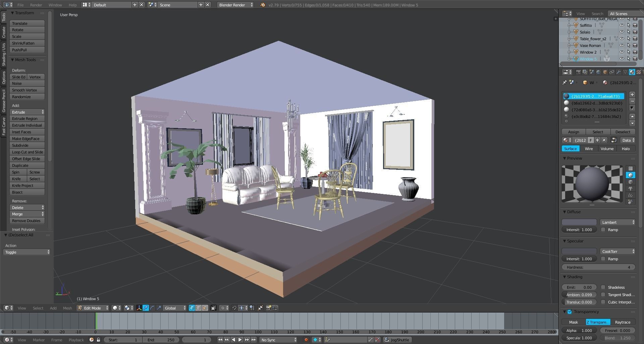Image resolution: width=644 pixels, height=344 pixels.
Task: Open the Material properties sphere icon
Action: (632, 72)
